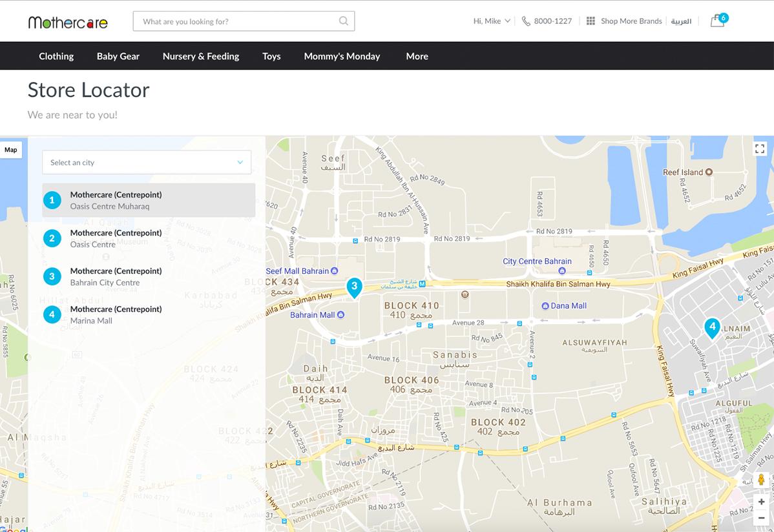Toggle fullscreen map view icon
Screen dimensions: 774x532
click(x=760, y=148)
